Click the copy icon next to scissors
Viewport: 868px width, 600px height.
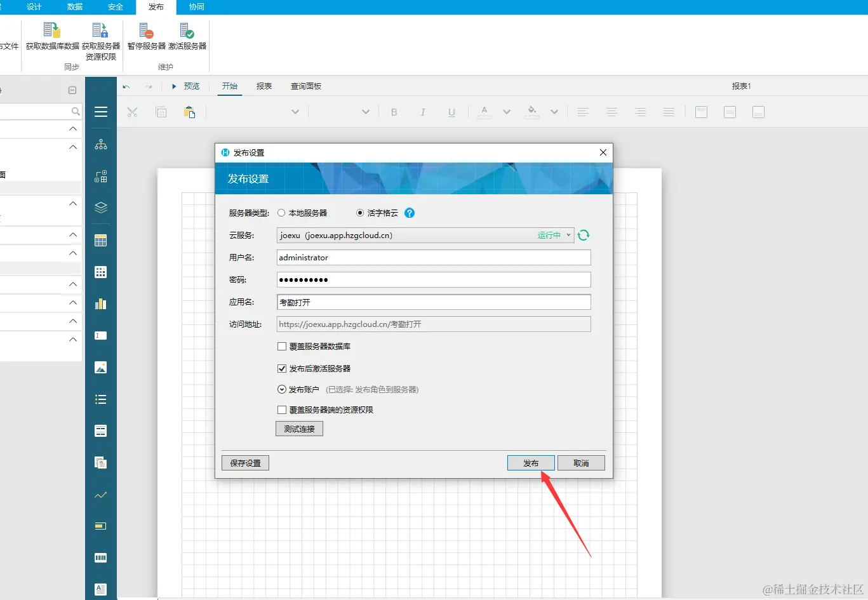pyautogui.click(x=161, y=112)
